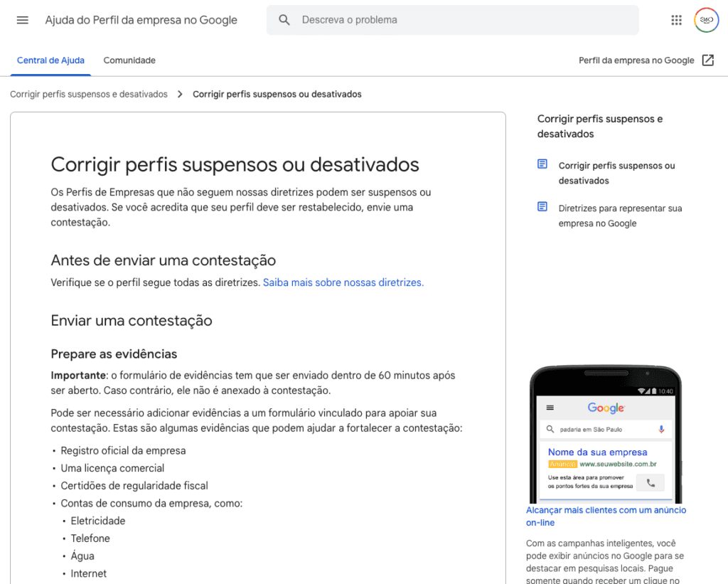The width and height of the screenshot is (728, 584).
Task: Stay on the Central de Ajuda tab
Action: click(x=50, y=60)
